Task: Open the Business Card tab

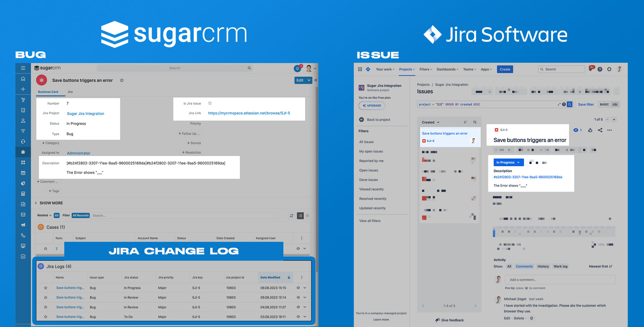Action: click(48, 92)
